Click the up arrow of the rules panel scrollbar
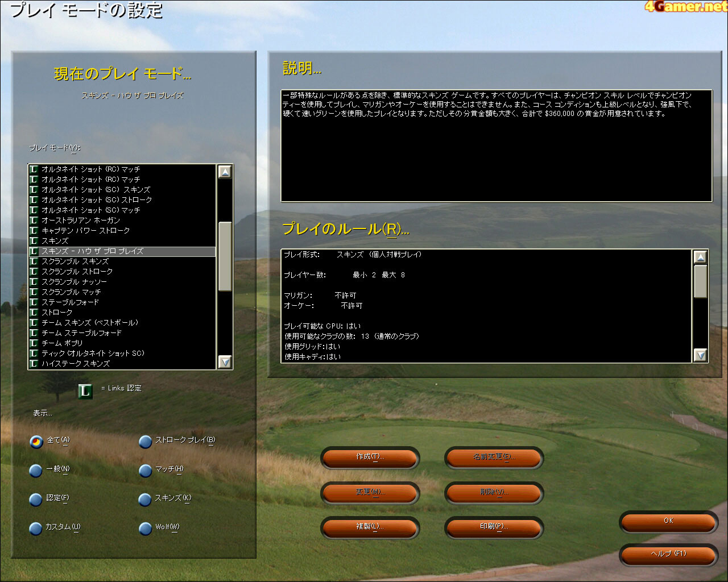 coord(701,257)
